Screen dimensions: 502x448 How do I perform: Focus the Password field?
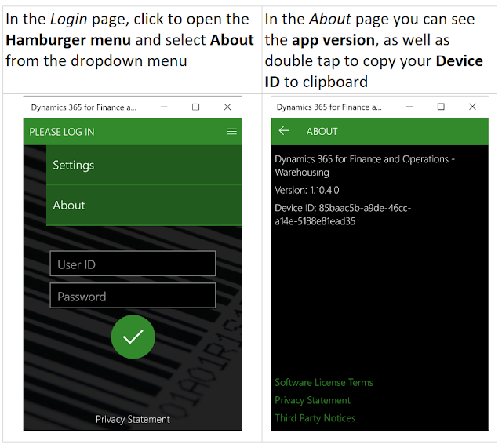[x=133, y=296]
